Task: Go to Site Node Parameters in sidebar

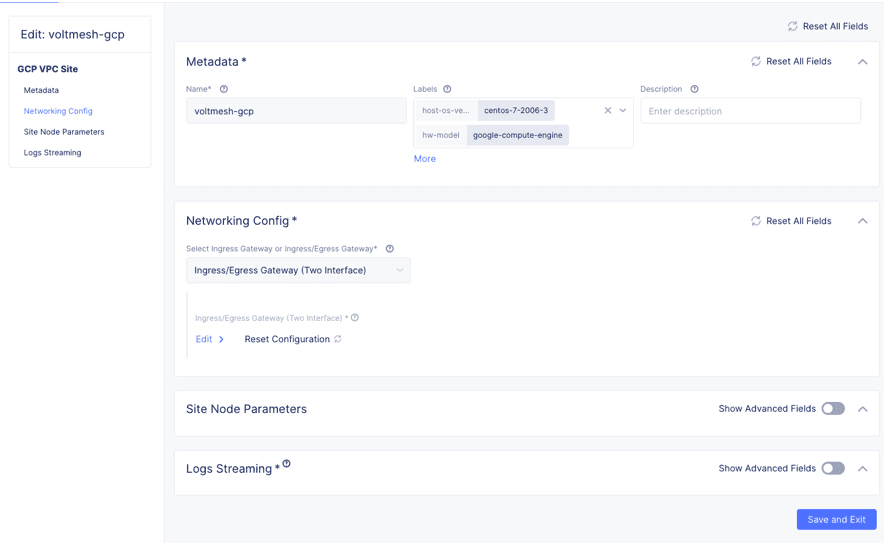Action: 64,132
